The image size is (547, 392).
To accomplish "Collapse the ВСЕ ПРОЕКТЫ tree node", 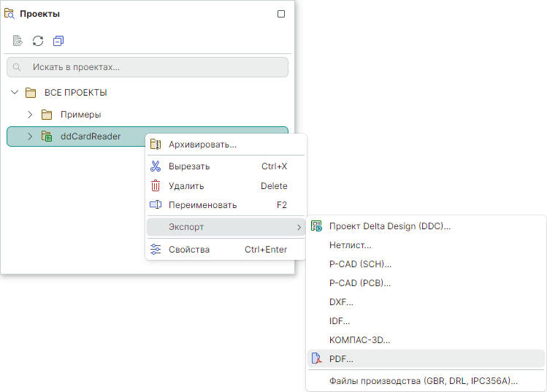I will (15, 93).
